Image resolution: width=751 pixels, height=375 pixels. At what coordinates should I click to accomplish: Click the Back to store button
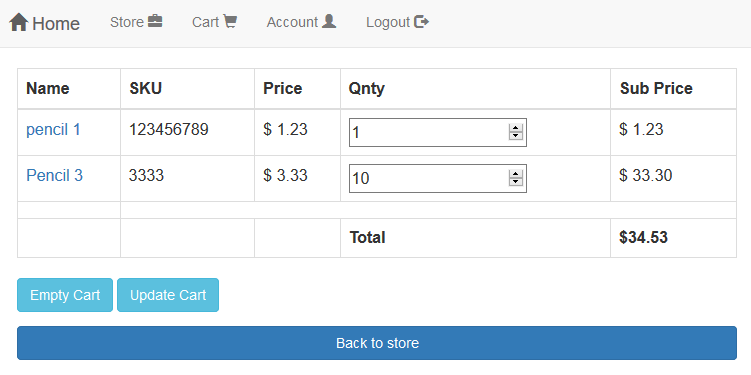coord(377,343)
